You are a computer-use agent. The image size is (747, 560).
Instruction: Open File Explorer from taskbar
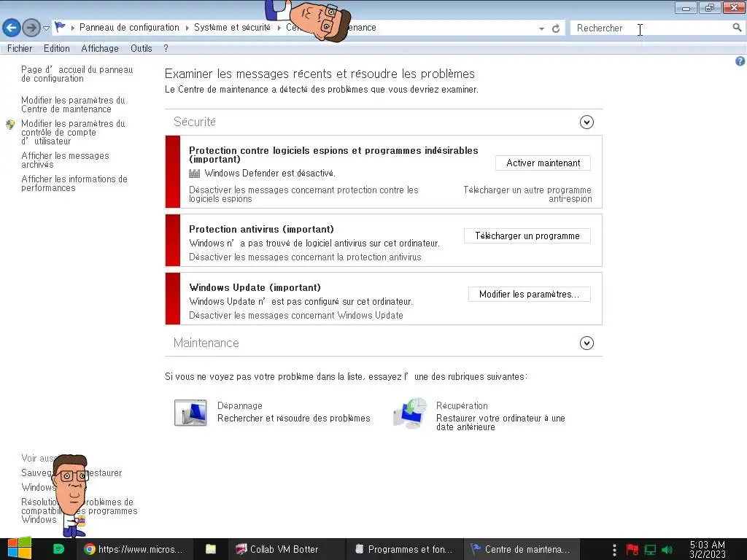(x=211, y=549)
